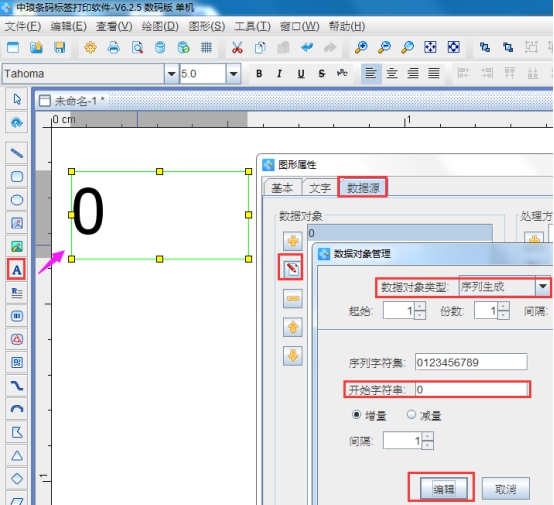The height and width of the screenshot is (505, 554).
Task: Expand the 数据对象类型 dropdown
Action: point(543,287)
